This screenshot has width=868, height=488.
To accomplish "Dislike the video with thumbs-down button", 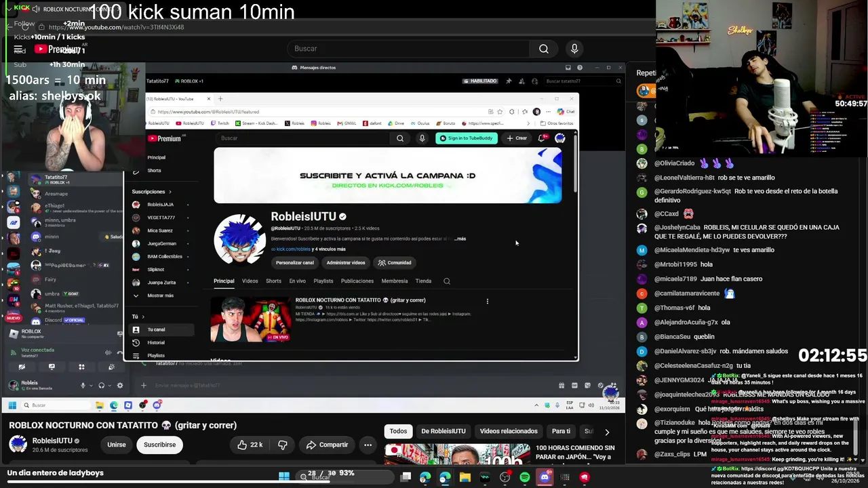I will pos(283,445).
